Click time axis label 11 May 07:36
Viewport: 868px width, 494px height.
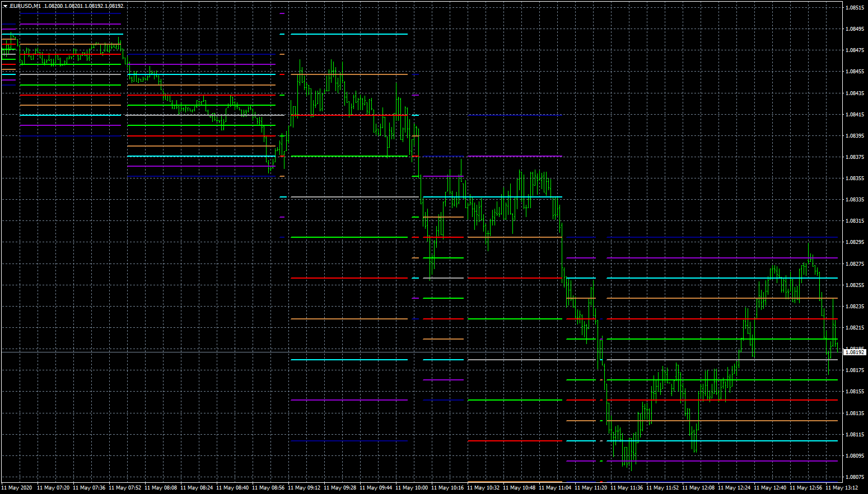pyautogui.click(x=89, y=488)
